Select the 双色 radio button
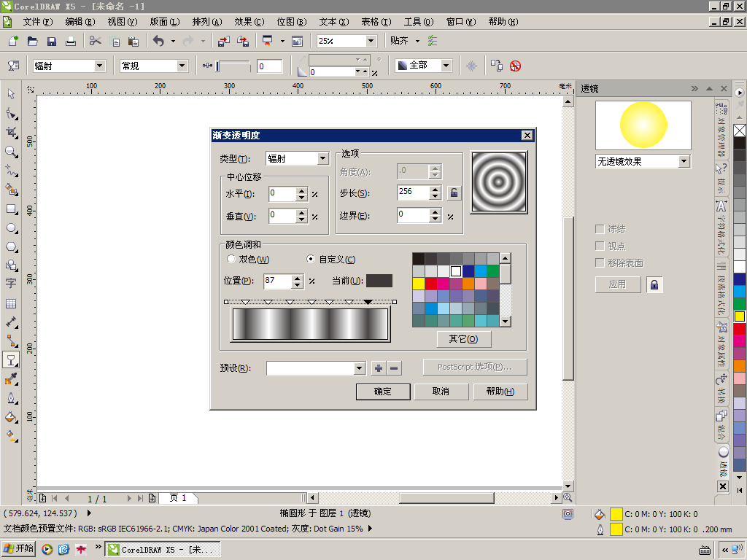747x560 pixels. (231, 259)
